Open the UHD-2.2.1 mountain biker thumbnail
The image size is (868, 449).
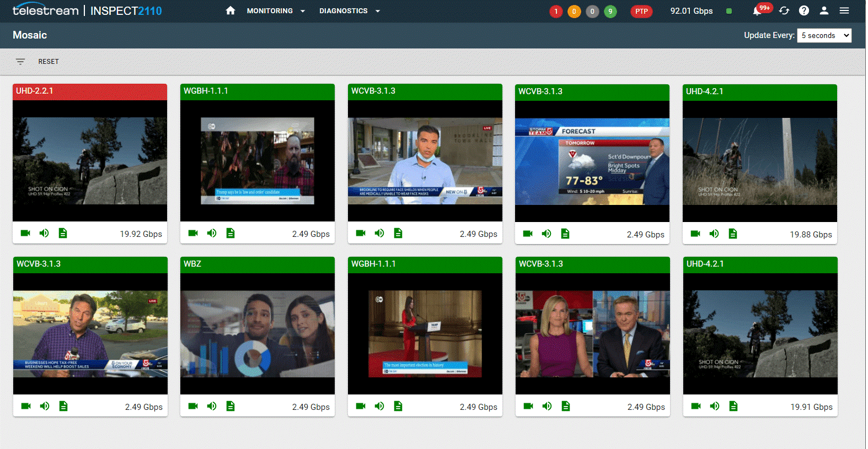pyautogui.click(x=90, y=161)
